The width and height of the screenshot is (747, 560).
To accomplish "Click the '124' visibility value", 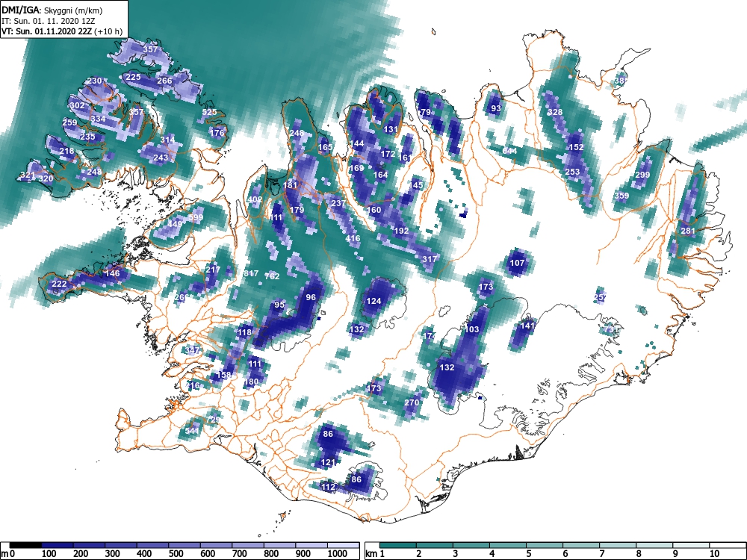I will 373,301.
